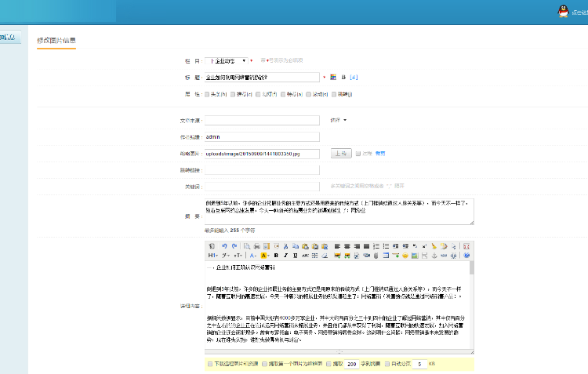Click into the 关键词 keywords input field
Viewport: 588px width, 374px height.
(x=261, y=187)
